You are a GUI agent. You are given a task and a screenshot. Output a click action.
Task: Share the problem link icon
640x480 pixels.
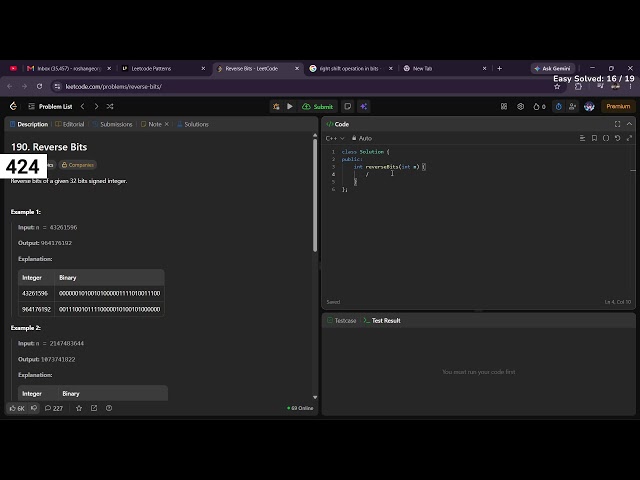pos(94,408)
